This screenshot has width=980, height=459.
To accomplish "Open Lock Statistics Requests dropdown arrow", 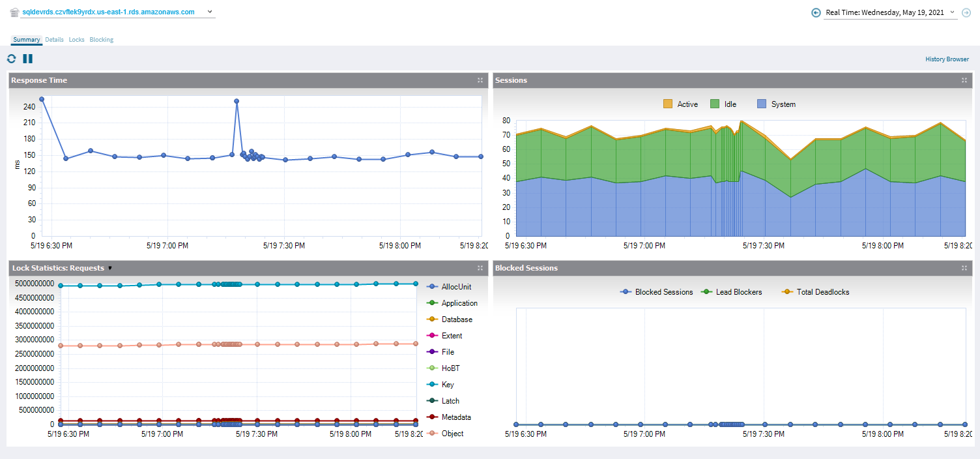I will 110,268.
